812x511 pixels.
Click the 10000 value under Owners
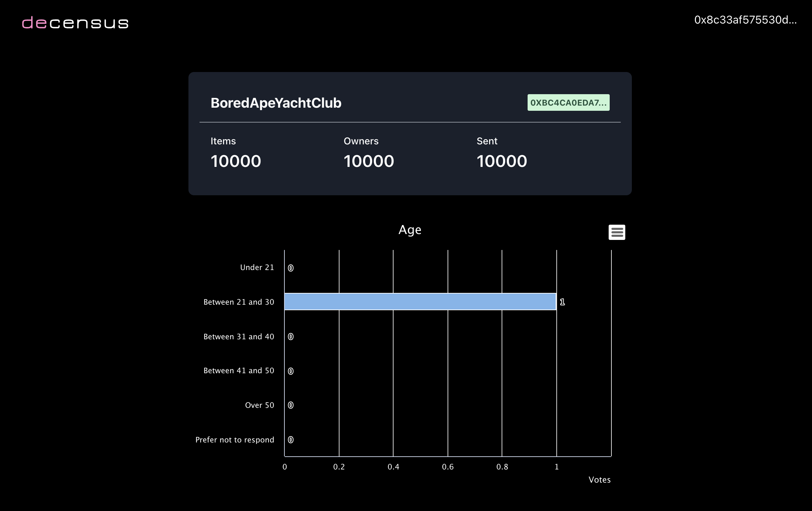pyautogui.click(x=369, y=161)
